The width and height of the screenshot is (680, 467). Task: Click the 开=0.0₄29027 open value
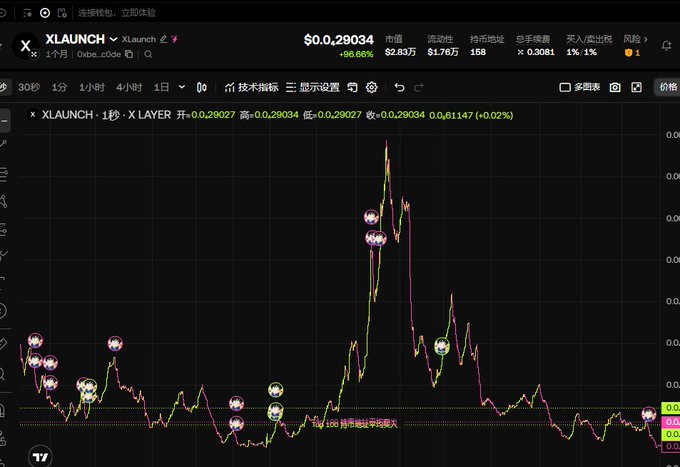[x=206, y=115]
